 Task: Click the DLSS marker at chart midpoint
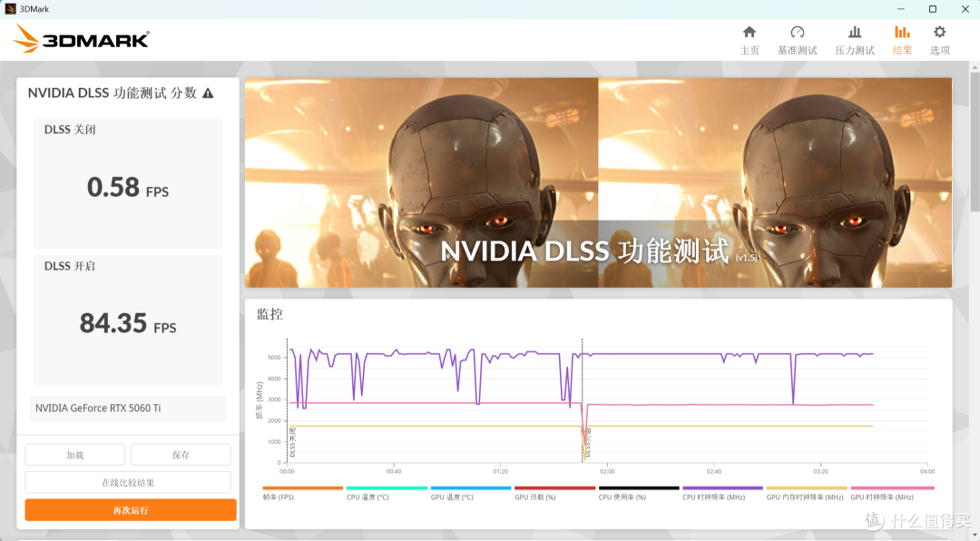tap(587, 442)
